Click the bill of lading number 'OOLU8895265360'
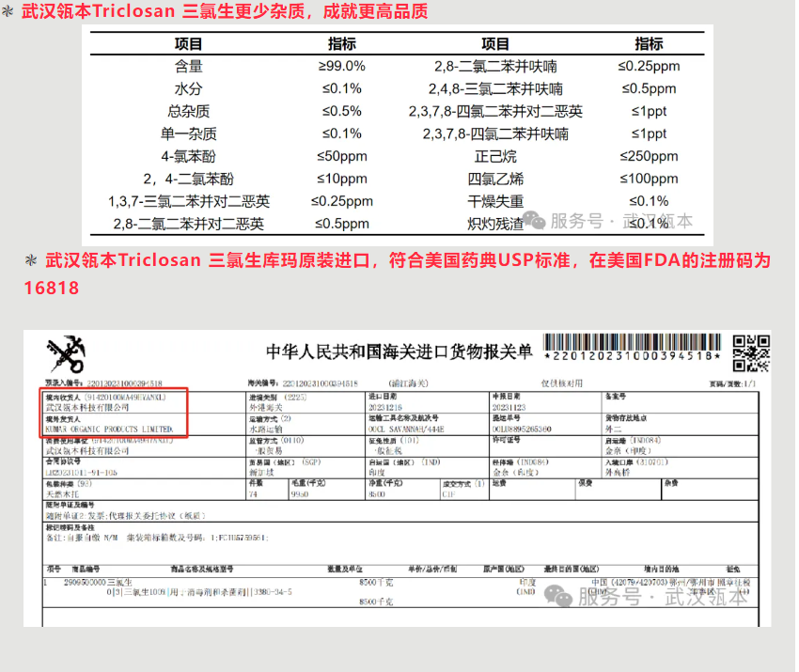799x672 pixels. pyautogui.click(x=522, y=430)
